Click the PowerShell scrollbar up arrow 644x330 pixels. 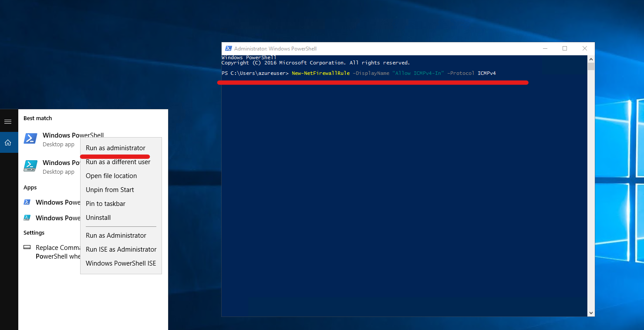(591, 59)
